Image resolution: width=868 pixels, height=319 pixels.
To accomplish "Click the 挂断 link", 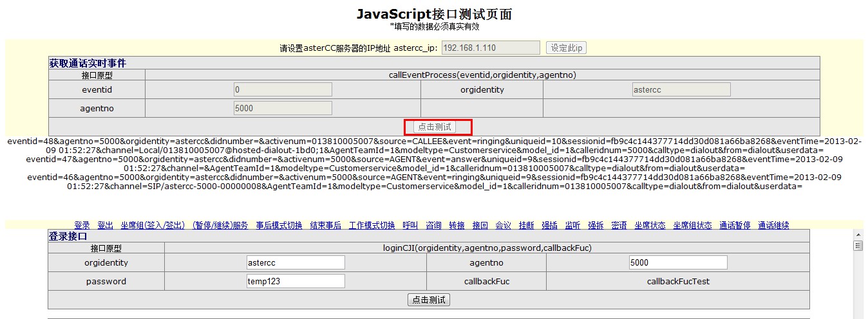I will [526, 225].
